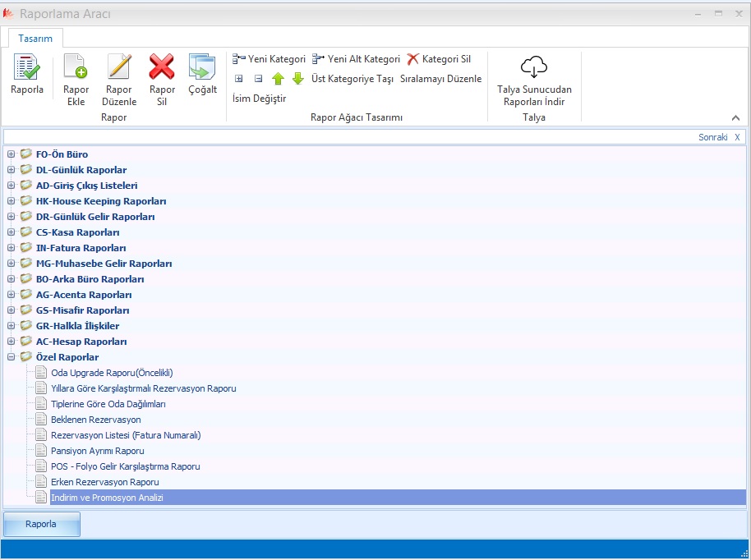The height and width of the screenshot is (560, 751).
Task: Click document icon of Oda Upgrade Raporu
Action: tap(41, 373)
